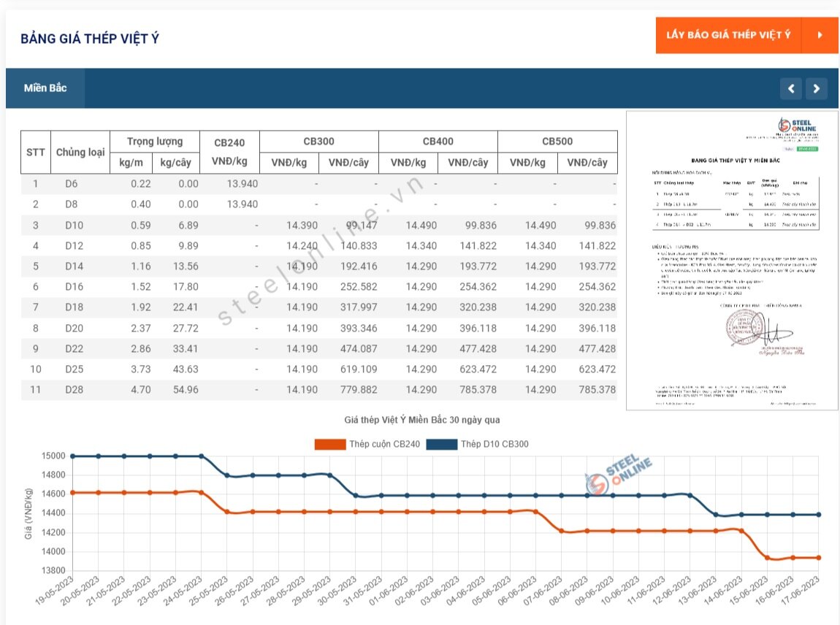The image size is (840, 625).
Task: Click the kg/m sub-header
Action: (131, 162)
